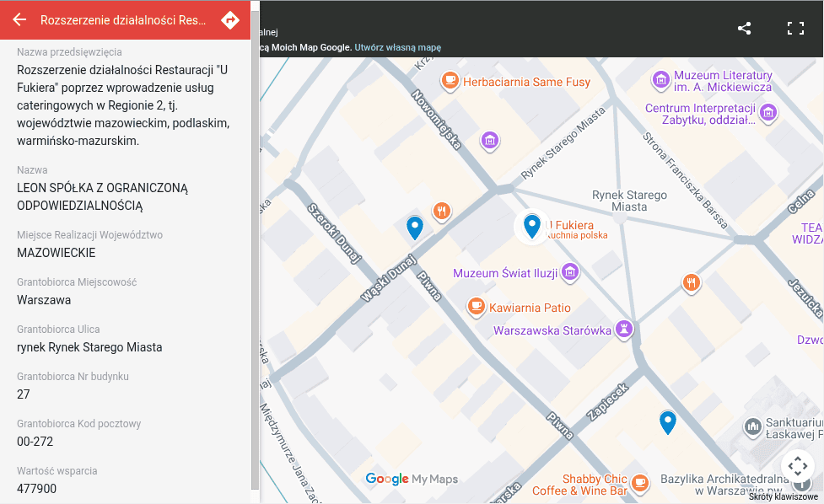Viewport: 824px width, 504px height.
Task: Select the postal code 00-272
Action: coord(35,442)
